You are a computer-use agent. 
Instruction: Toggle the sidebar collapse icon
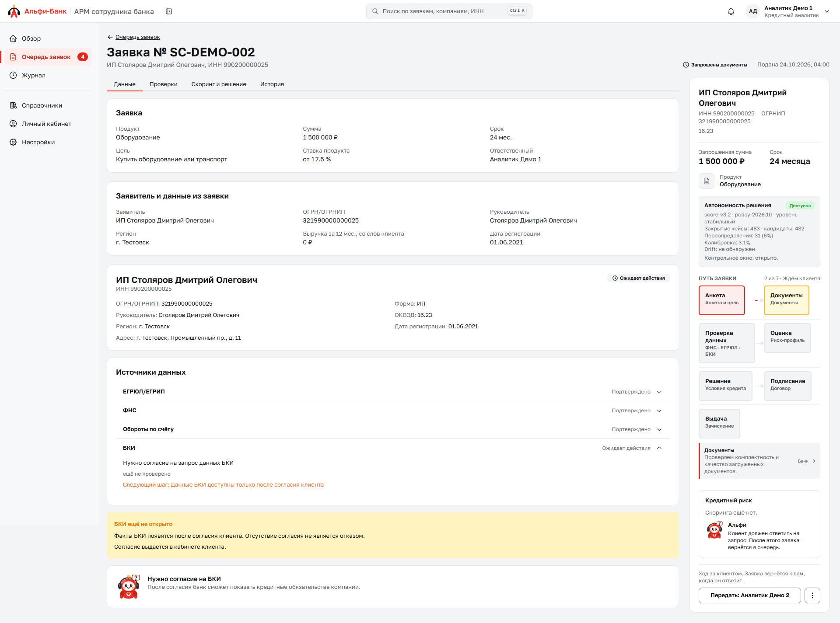tap(169, 11)
